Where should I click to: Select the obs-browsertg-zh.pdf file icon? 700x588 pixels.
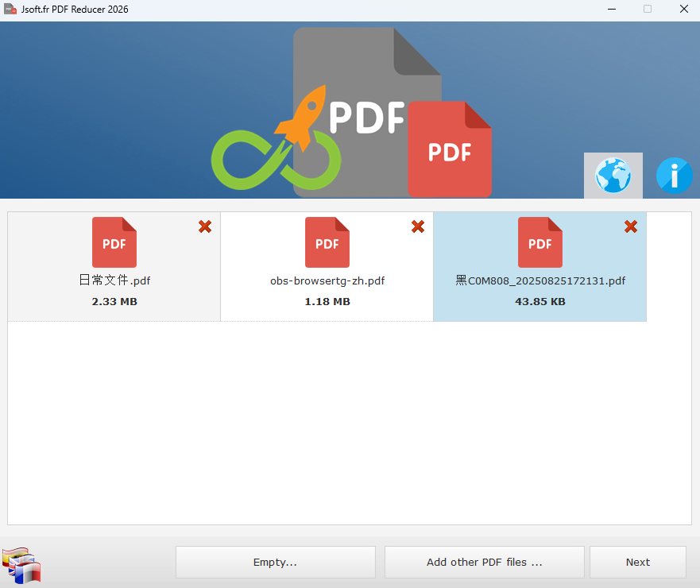pyautogui.click(x=327, y=242)
